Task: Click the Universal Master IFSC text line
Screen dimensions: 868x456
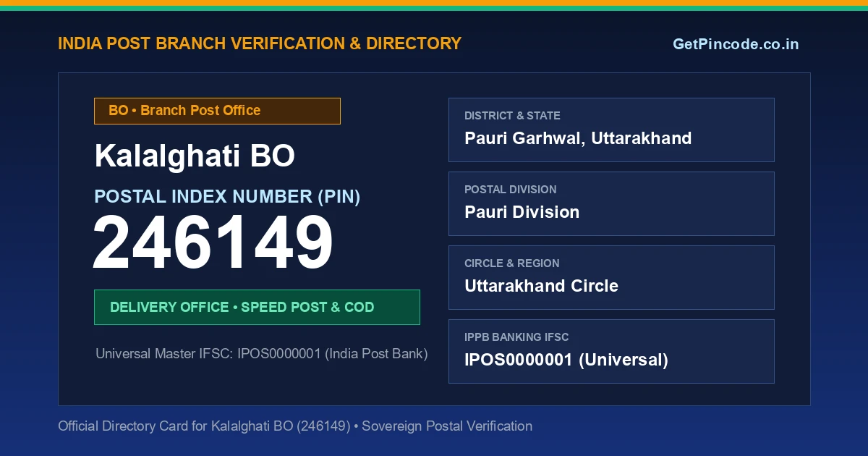Action: tap(262, 354)
